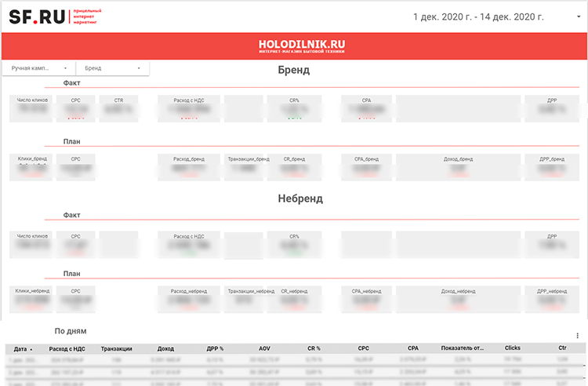Select the Клики_небренд scorecard
This screenshot has height=386, width=588.
click(31, 300)
